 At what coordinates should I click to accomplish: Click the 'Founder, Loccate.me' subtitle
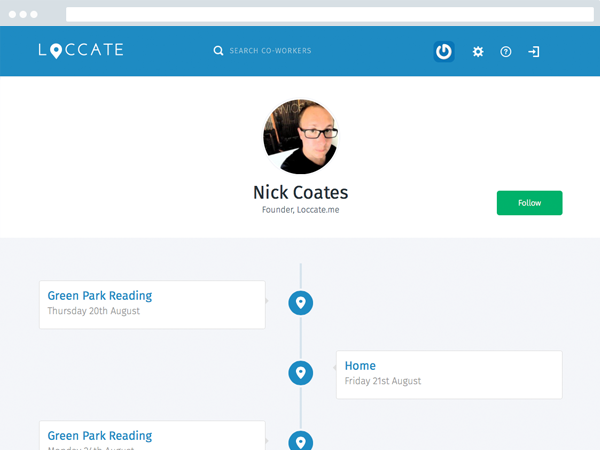pos(301,210)
